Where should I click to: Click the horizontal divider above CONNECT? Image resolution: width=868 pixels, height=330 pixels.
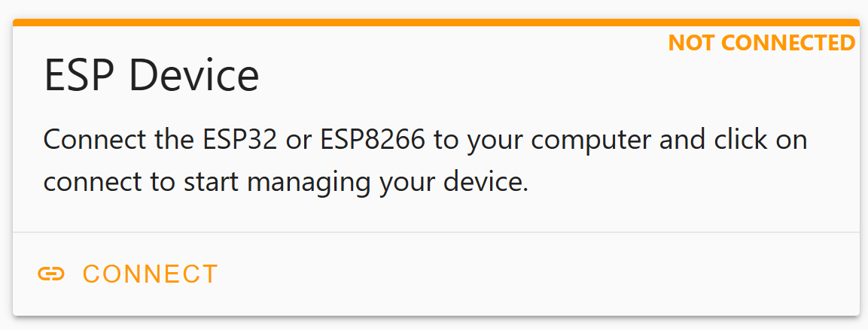coord(436,233)
